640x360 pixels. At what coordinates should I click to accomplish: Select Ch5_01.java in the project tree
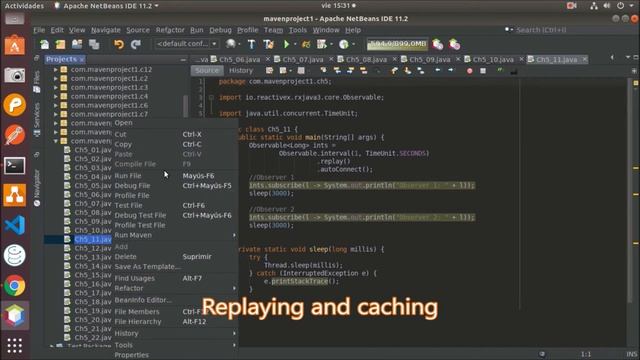[x=93, y=150]
